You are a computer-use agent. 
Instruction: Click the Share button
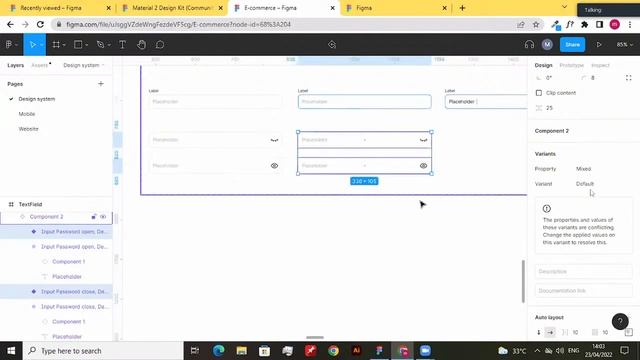tap(572, 44)
